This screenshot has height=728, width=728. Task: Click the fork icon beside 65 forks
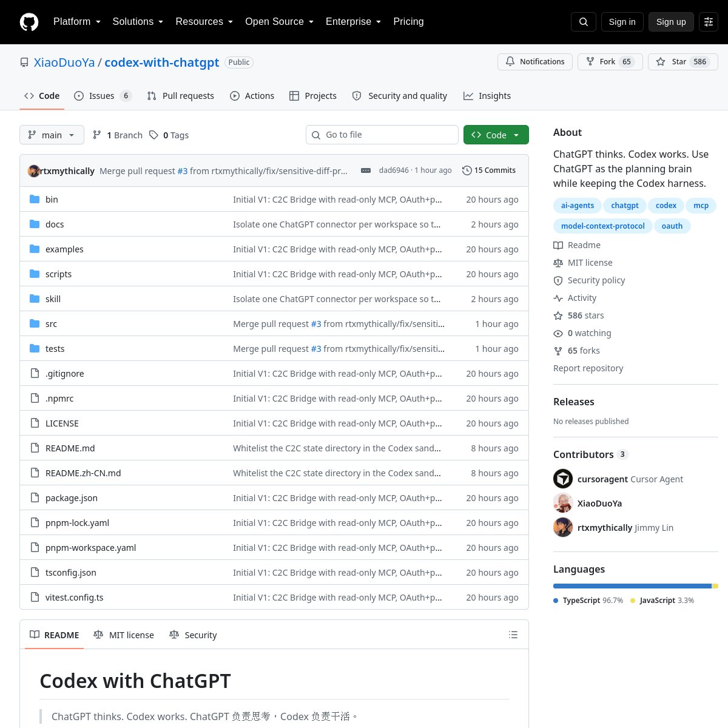(x=558, y=351)
